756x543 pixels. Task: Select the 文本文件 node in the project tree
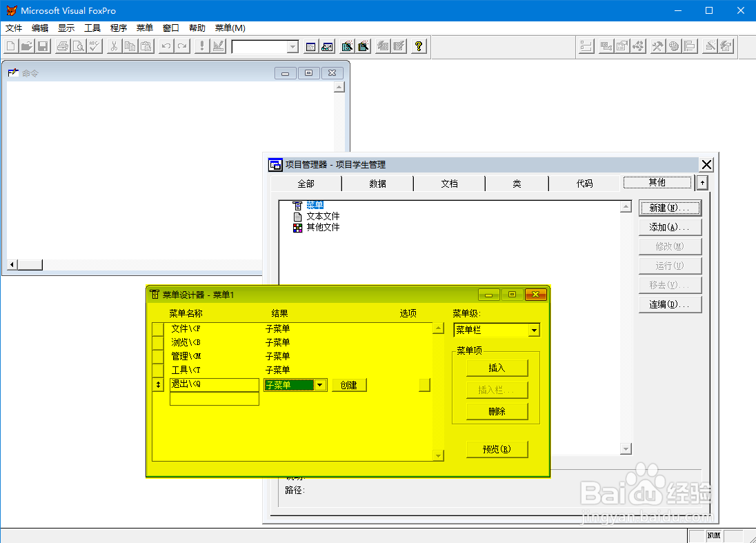323,216
